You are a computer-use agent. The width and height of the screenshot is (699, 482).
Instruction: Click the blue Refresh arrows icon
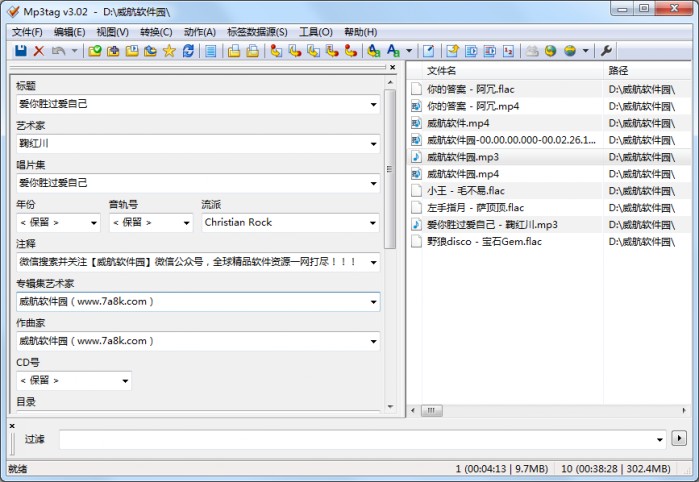188,51
